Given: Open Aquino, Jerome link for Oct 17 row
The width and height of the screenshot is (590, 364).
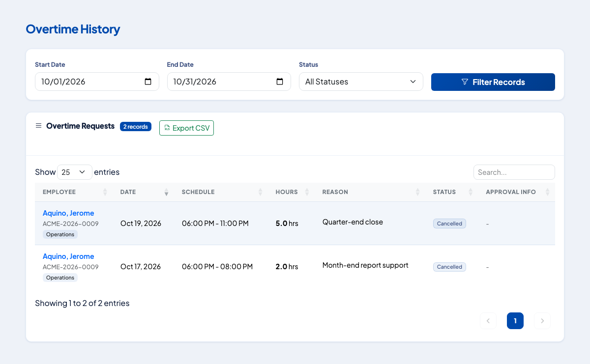Looking at the screenshot, I should point(68,256).
